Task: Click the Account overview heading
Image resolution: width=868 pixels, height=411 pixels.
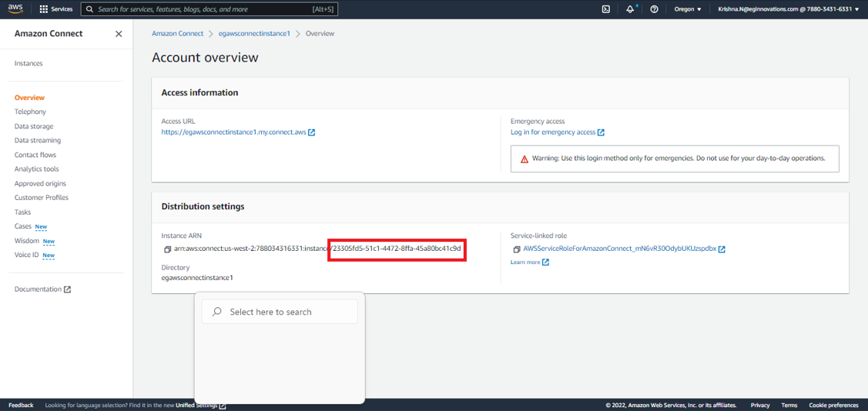Action: pyautogui.click(x=205, y=58)
